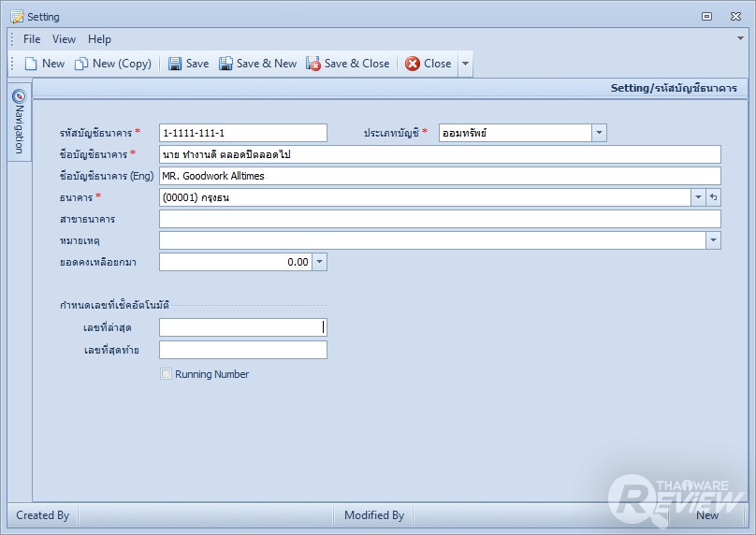Click the empty สาขาธนาคาร field
The width and height of the screenshot is (756, 535).
tap(440, 219)
